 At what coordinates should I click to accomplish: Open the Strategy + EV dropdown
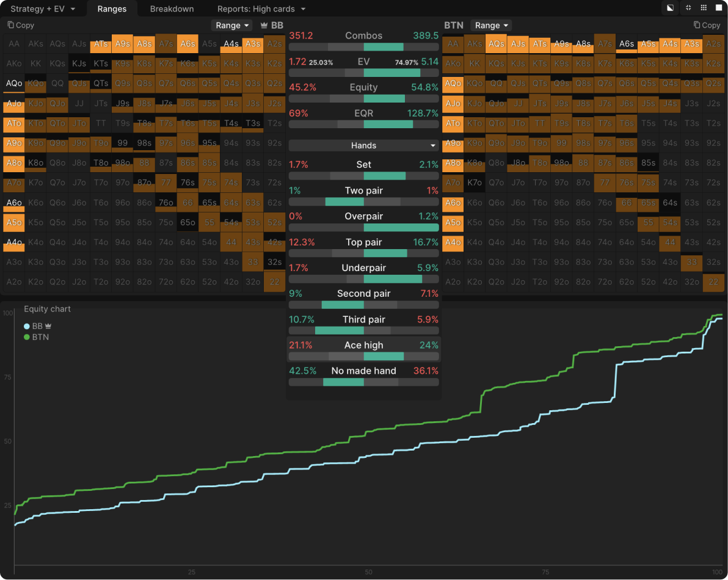[x=43, y=9]
